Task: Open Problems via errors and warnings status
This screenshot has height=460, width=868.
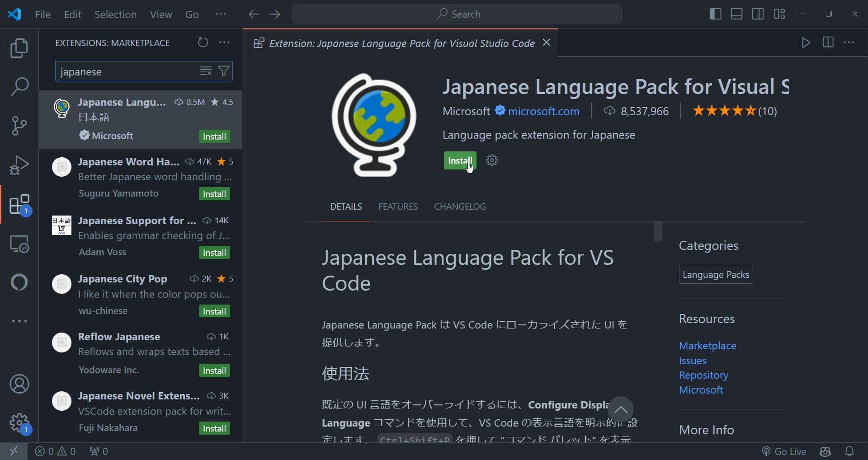Action: click(55, 451)
